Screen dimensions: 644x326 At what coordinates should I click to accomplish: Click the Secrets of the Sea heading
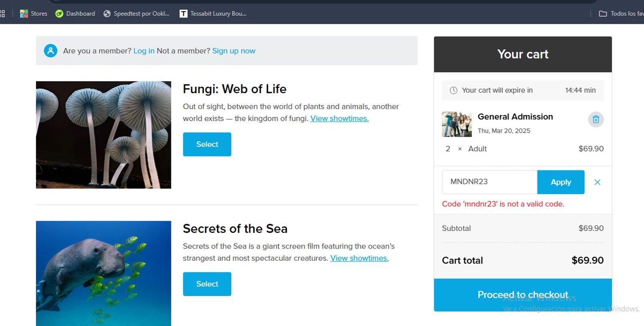235,229
